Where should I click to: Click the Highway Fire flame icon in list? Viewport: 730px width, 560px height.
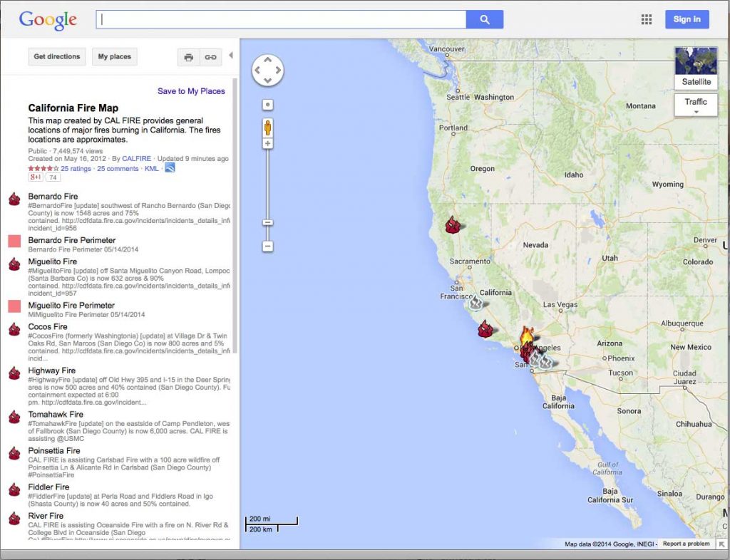14,373
